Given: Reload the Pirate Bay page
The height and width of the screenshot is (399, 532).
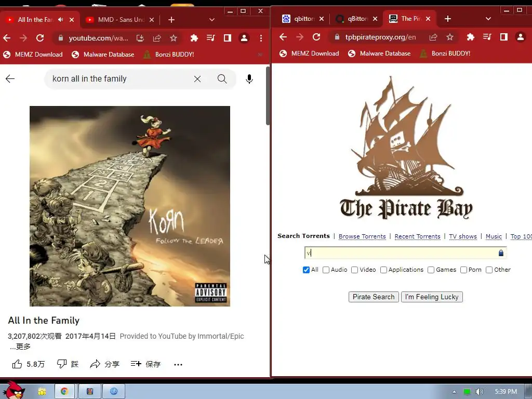Looking at the screenshot, I should click(x=316, y=37).
